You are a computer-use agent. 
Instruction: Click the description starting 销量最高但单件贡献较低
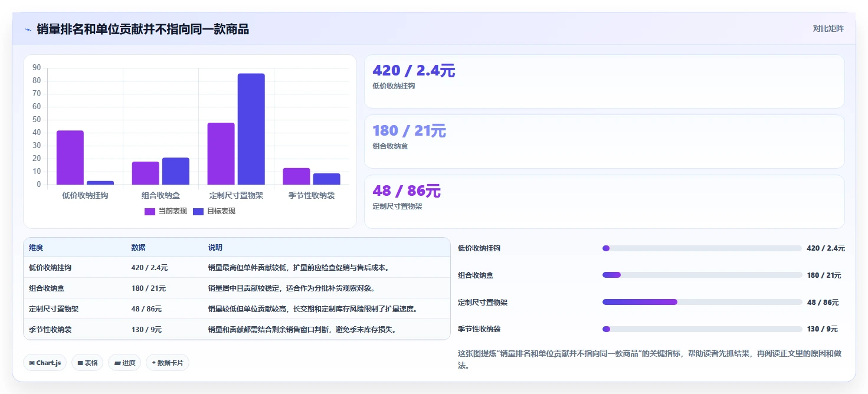pyautogui.click(x=299, y=268)
